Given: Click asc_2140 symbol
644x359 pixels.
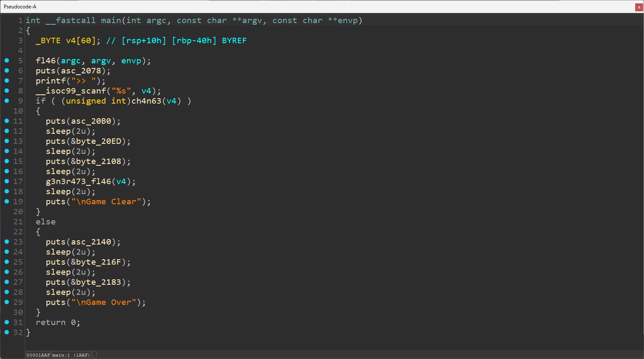Looking at the screenshot, I should [91, 242].
